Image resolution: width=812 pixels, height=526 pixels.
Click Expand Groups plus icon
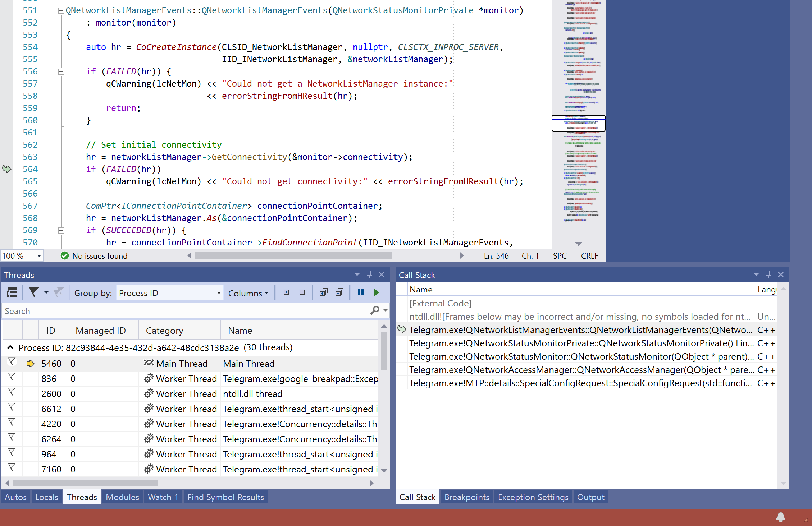(x=286, y=292)
